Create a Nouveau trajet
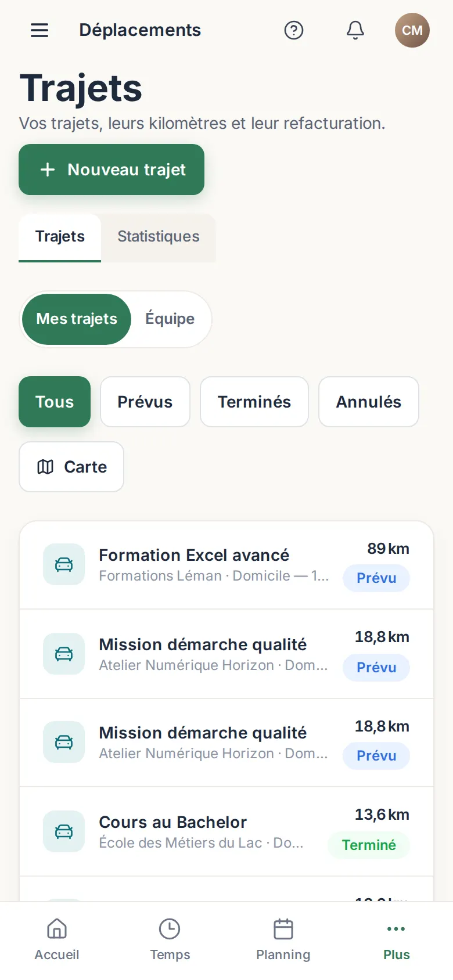The image size is (453, 980). coord(112,170)
